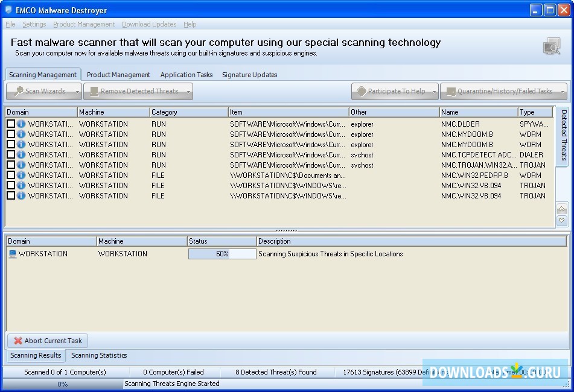
Task: Open the Product Management menu
Action: 84,24
